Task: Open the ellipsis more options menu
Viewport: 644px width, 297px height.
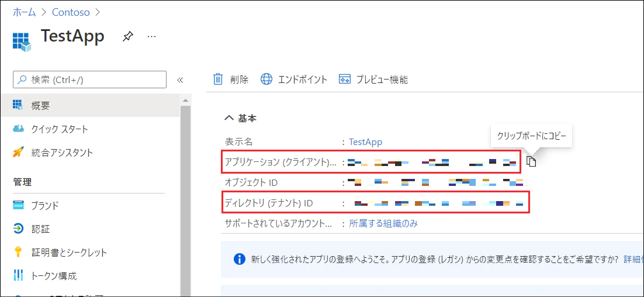Action: (x=151, y=37)
